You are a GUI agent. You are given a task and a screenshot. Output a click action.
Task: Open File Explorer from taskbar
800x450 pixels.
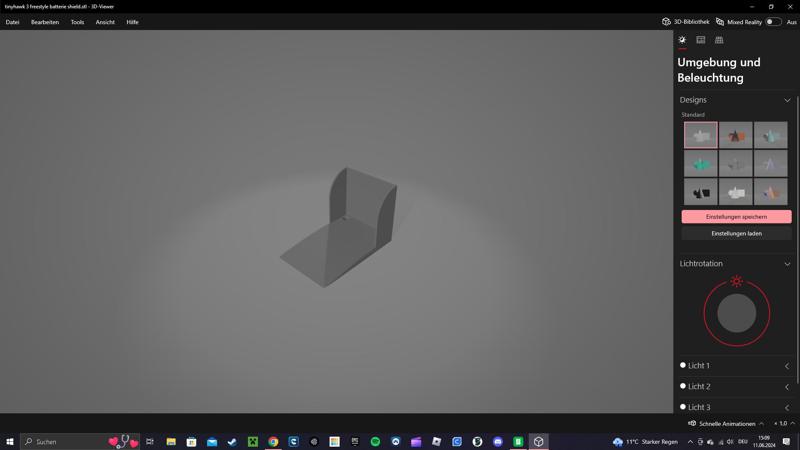pos(171,442)
